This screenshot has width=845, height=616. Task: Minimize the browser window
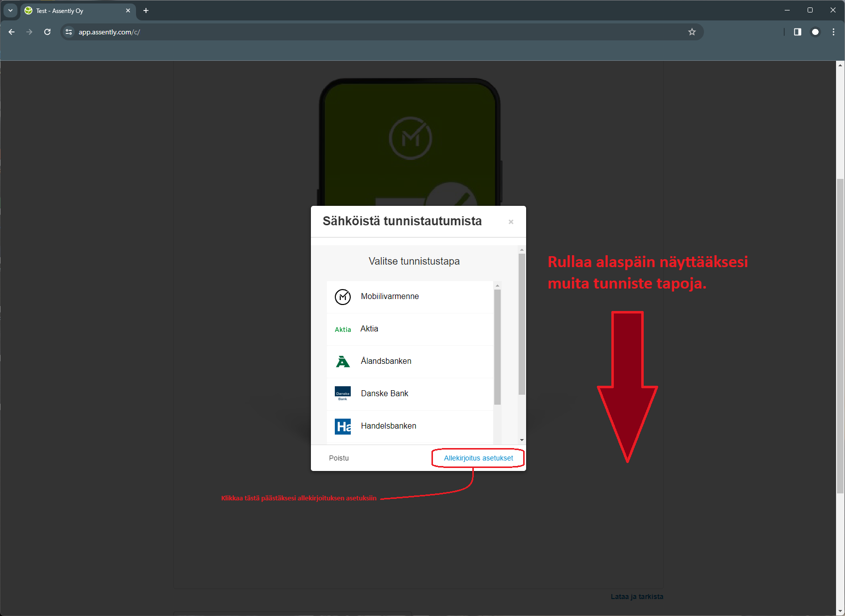pyautogui.click(x=787, y=10)
